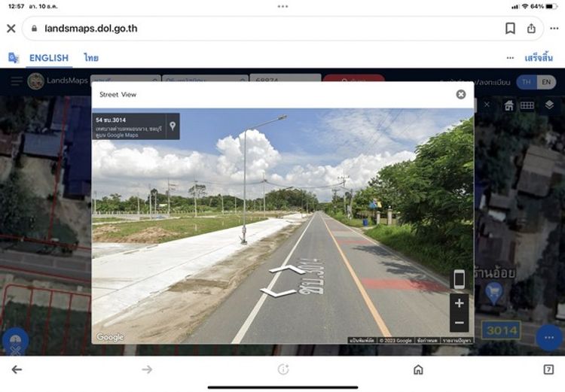565x392 pixels.
Task: Tap เสร็จสิ้น to finish translating
Action: [x=539, y=58]
